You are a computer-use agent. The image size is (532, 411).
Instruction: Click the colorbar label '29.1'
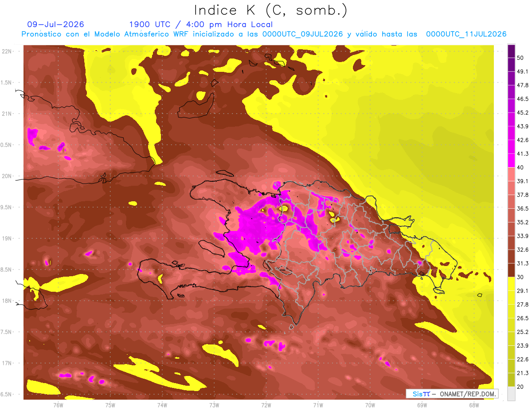pos(523,291)
